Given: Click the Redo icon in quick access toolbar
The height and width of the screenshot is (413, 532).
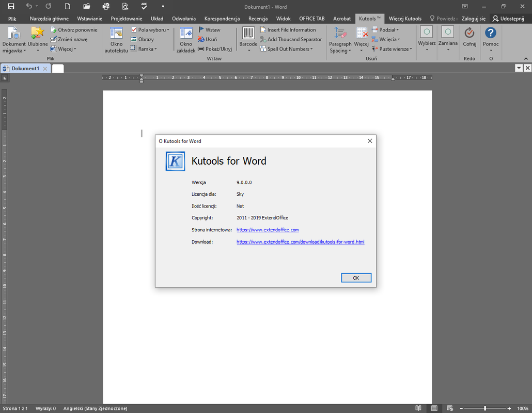Looking at the screenshot, I should (49, 6).
